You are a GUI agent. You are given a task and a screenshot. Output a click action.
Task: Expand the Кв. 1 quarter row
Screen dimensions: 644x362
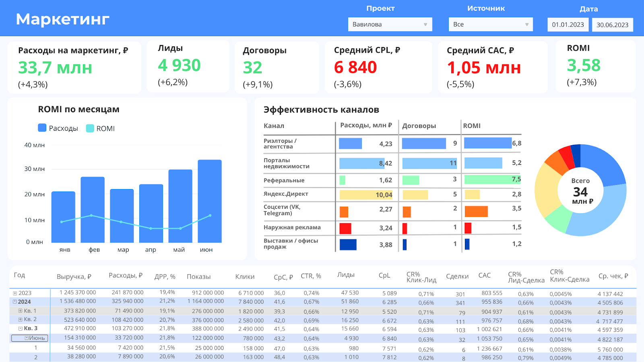[21, 311]
